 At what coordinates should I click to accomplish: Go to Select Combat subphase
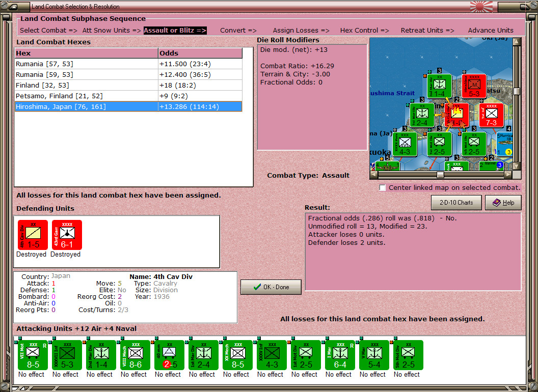48,30
